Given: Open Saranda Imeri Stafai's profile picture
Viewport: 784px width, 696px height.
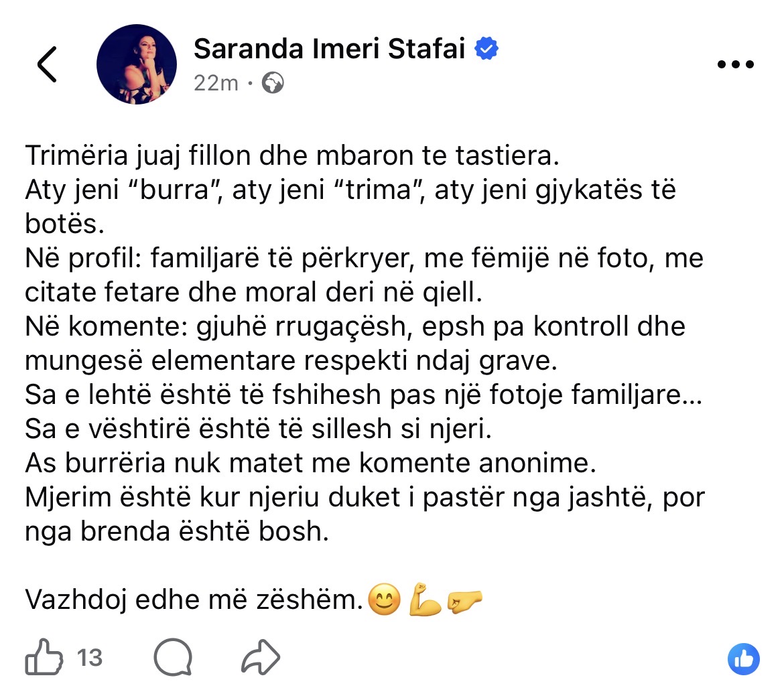Looking at the screenshot, I should click(137, 65).
